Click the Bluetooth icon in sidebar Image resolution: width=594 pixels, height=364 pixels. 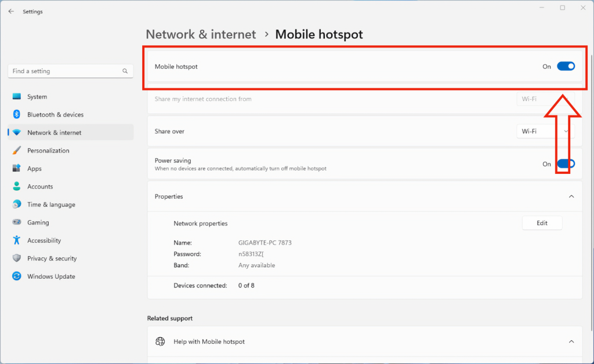17,114
